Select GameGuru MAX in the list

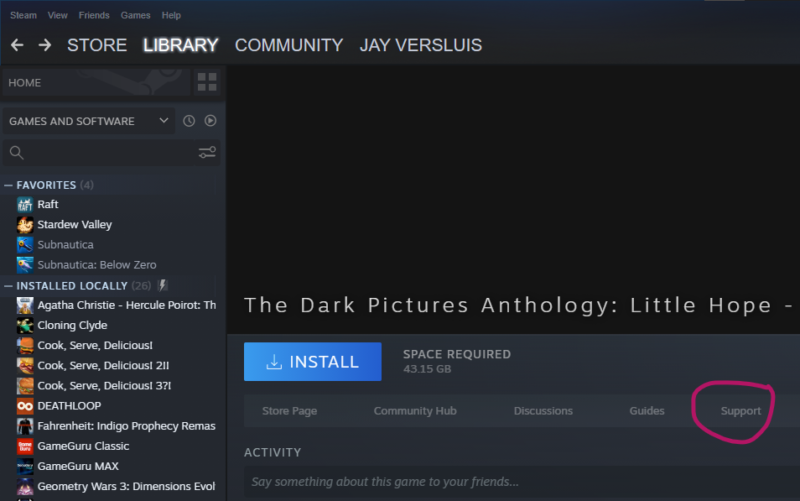pos(78,466)
